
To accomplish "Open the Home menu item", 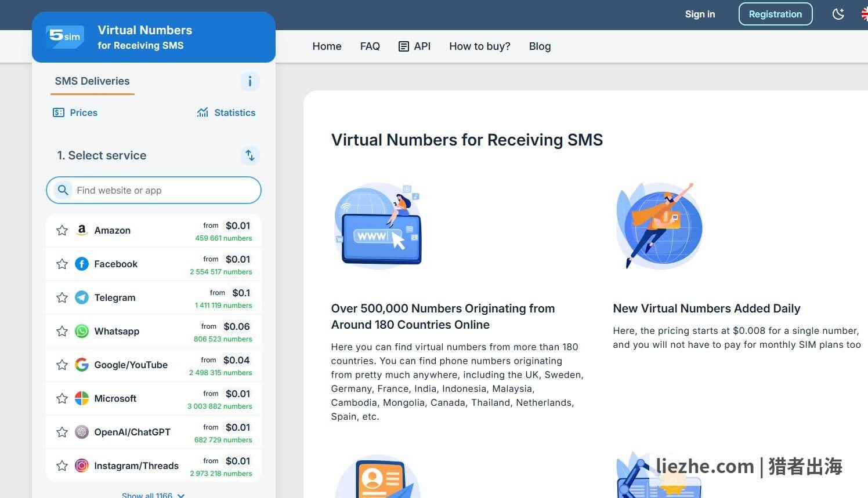I will [x=327, y=46].
